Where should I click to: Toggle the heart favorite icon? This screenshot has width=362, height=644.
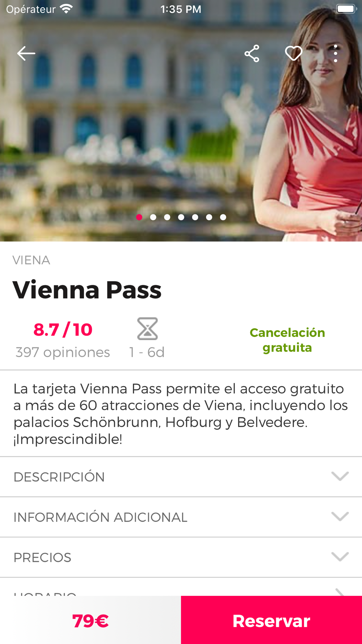294,54
